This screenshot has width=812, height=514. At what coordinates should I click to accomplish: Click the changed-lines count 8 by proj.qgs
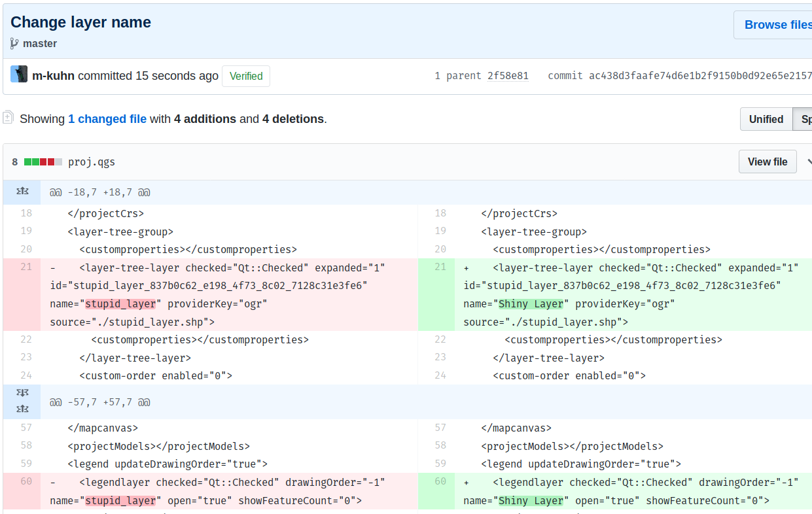(x=15, y=162)
